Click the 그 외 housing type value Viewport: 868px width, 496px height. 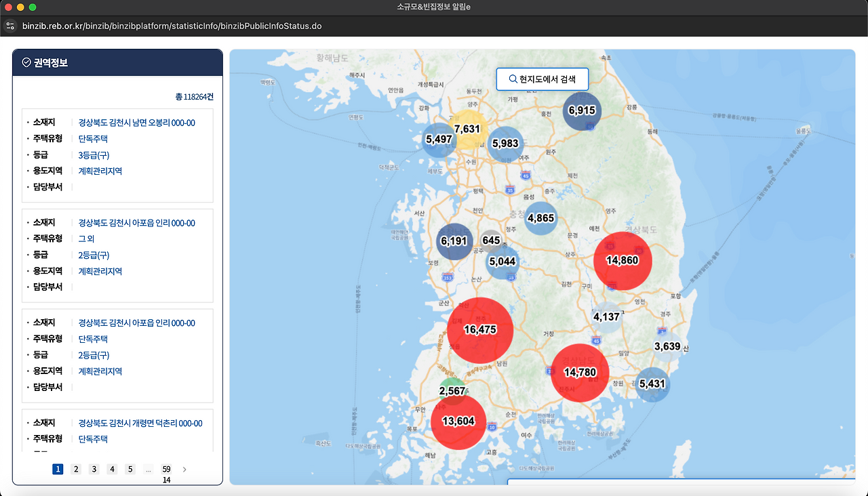point(86,239)
